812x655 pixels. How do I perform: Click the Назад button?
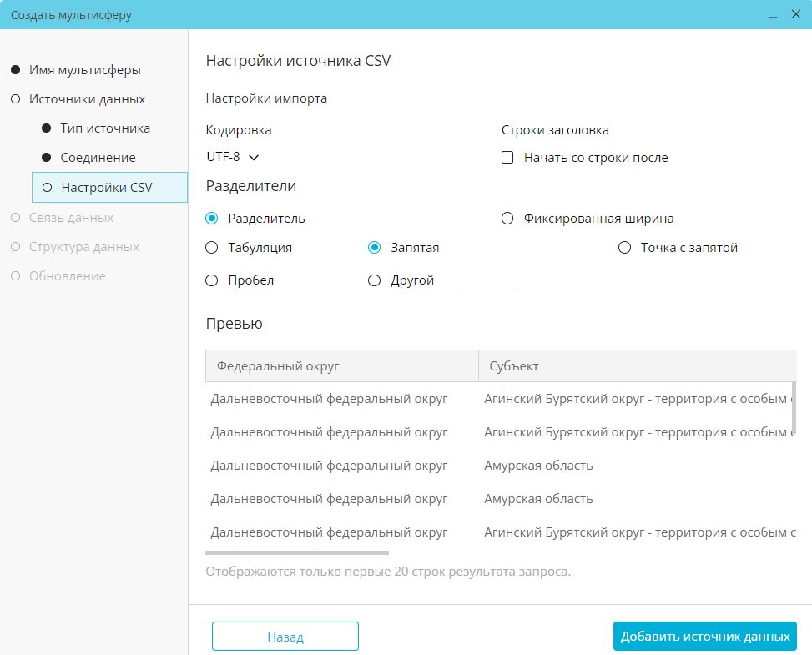point(285,637)
